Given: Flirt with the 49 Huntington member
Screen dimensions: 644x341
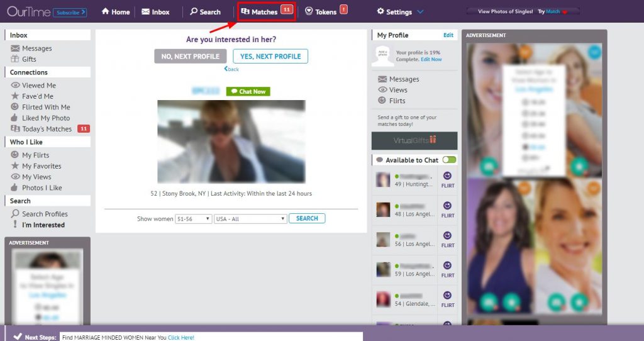Looking at the screenshot, I should pyautogui.click(x=448, y=179).
